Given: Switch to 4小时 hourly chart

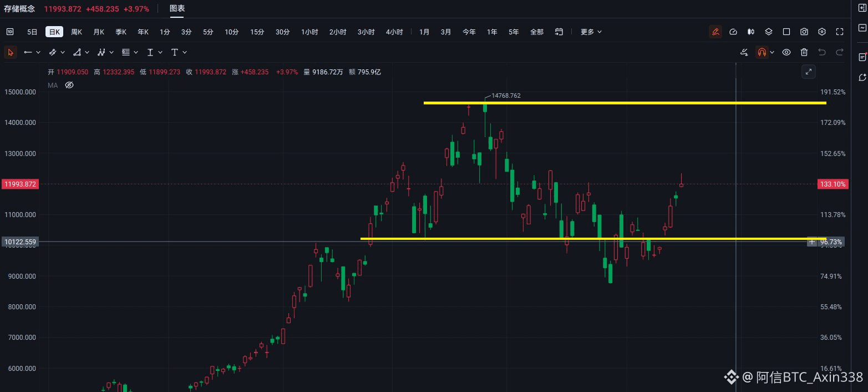Looking at the screenshot, I should 394,32.
